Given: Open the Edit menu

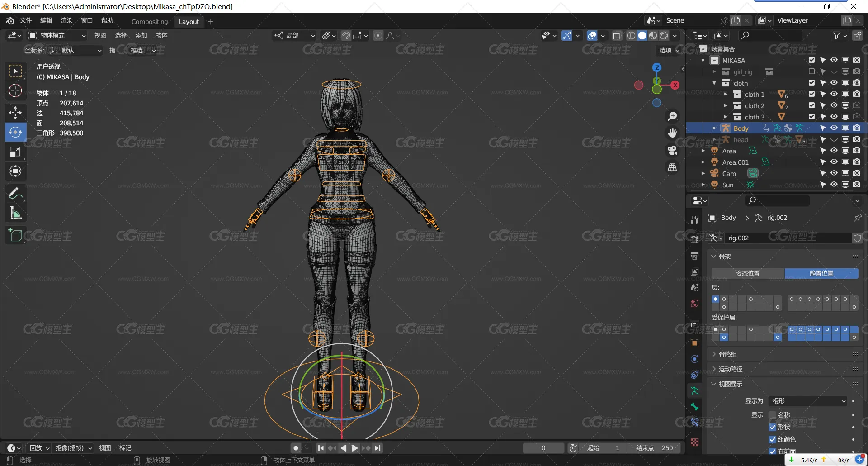Looking at the screenshot, I should point(46,21).
